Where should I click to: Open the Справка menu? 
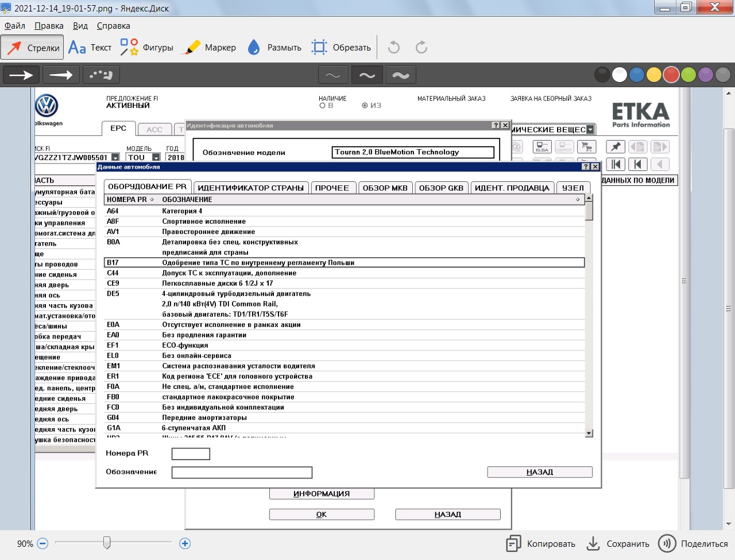point(114,26)
